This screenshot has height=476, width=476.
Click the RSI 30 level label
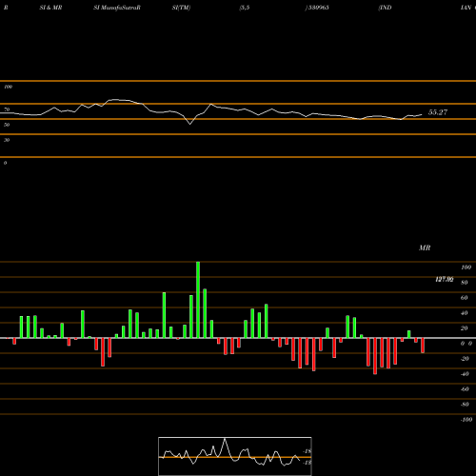(x=7, y=140)
